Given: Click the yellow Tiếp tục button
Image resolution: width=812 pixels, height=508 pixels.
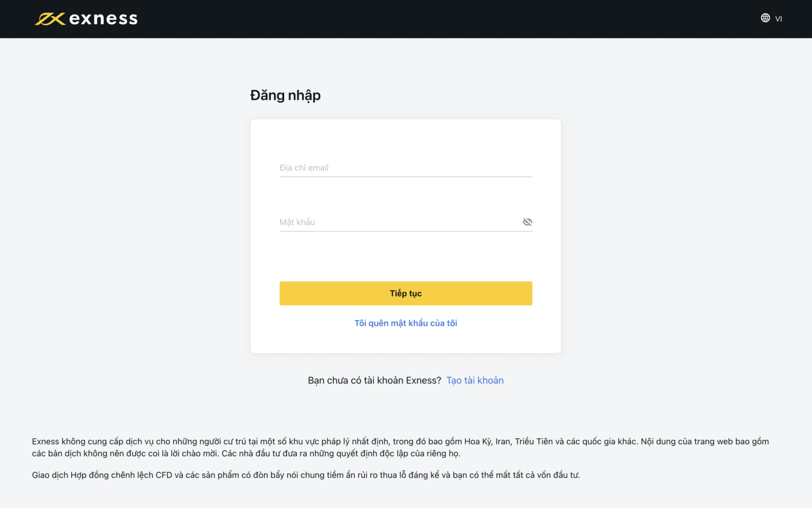Looking at the screenshot, I should pyautogui.click(x=405, y=293).
